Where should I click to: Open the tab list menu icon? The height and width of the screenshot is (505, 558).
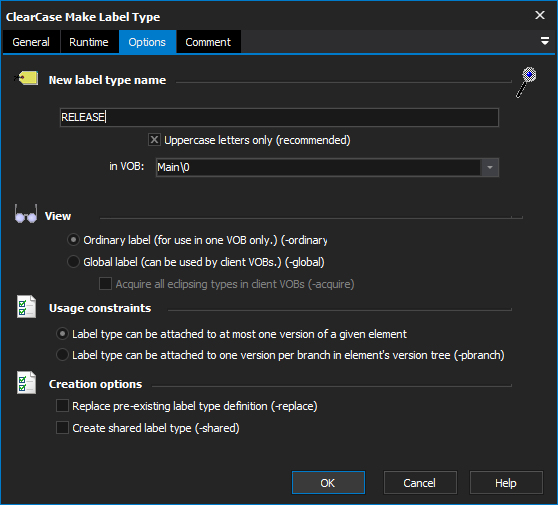[x=544, y=41]
